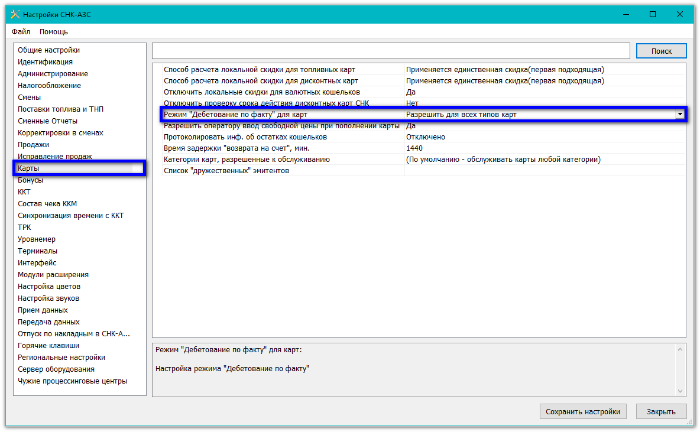
Task: Go to the Бонусы settings section
Action: [31, 180]
